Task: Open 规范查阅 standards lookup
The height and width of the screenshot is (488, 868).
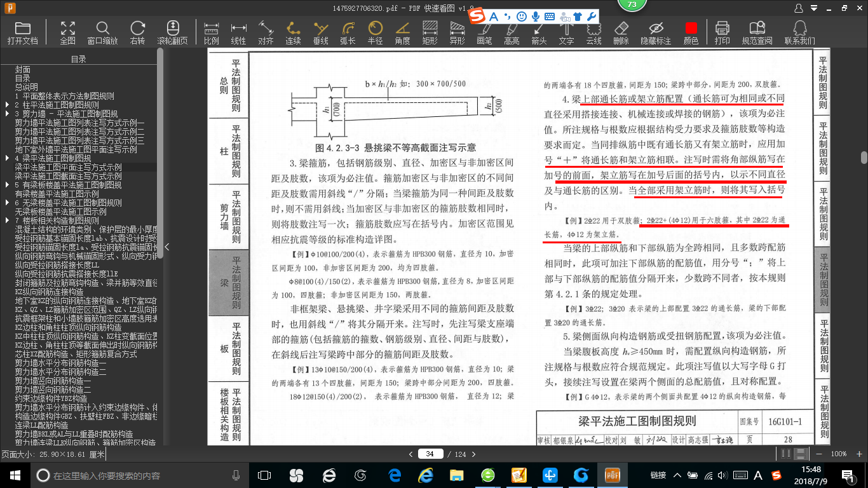Action: (x=757, y=32)
